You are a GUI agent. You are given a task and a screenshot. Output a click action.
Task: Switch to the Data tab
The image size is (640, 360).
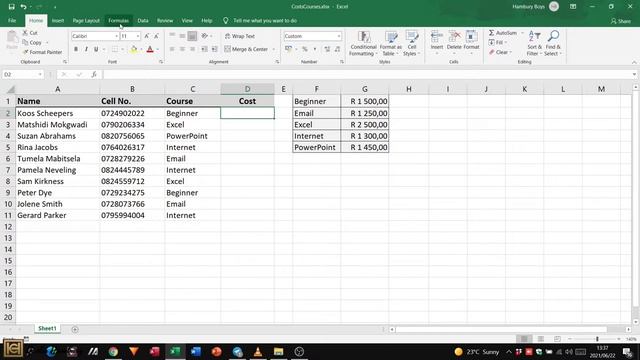(x=143, y=20)
